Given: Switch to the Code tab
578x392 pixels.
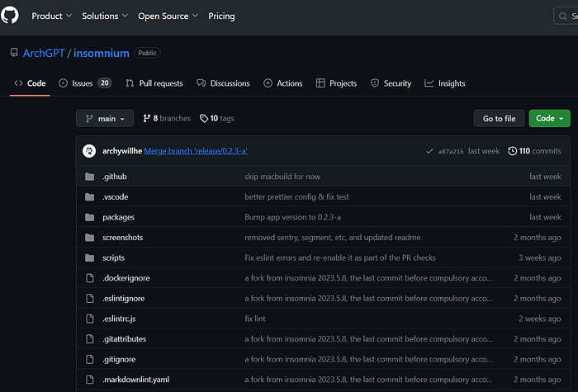Looking at the screenshot, I should click(30, 83).
